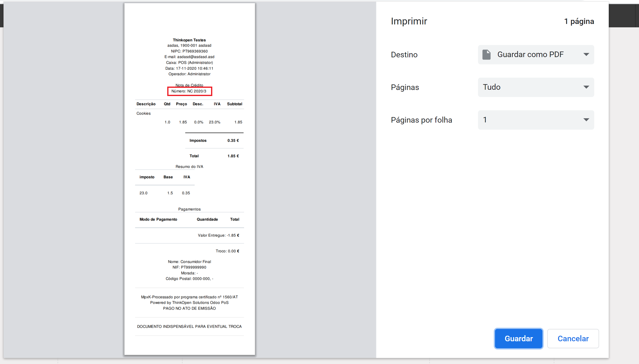Click the Imprimir dialog heading
This screenshot has height=364, width=639.
[409, 21]
